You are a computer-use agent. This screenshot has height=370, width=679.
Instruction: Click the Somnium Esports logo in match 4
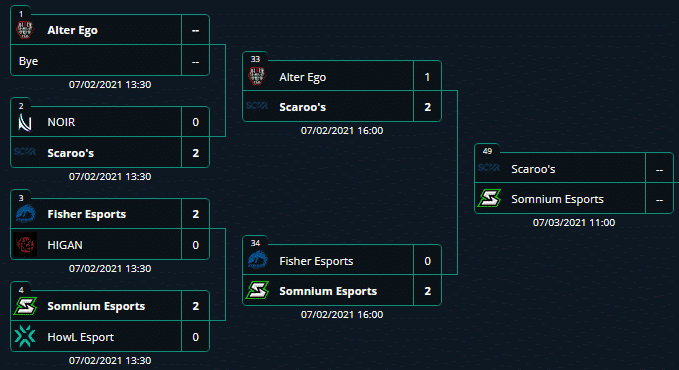[x=25, y=306]
